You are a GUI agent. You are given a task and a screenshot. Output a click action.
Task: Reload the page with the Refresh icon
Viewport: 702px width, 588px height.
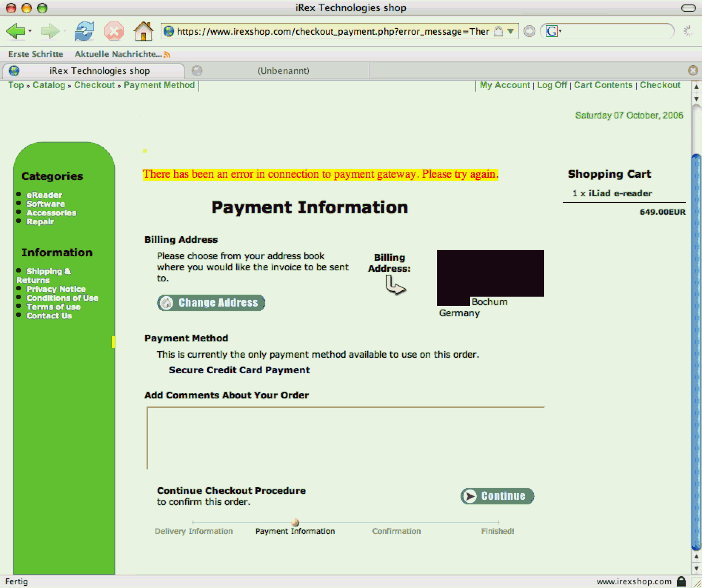coord(84,31)
